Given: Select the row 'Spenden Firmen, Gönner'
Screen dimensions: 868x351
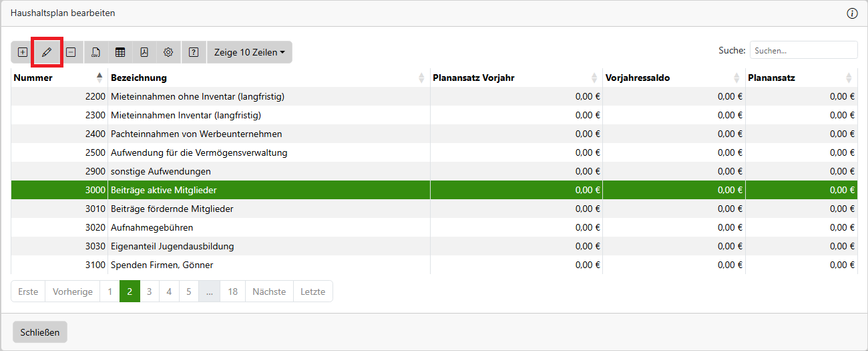Looking at the screenshot, I should tap(267, 265).
